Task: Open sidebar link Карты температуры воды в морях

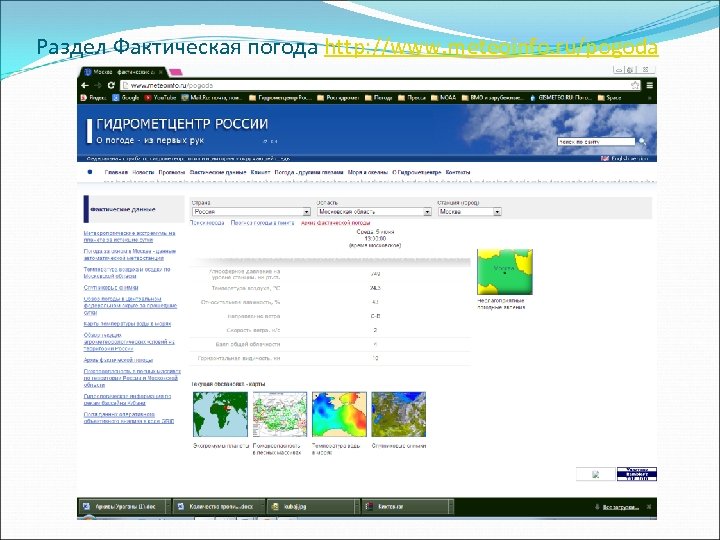Action: coord(127,324)
